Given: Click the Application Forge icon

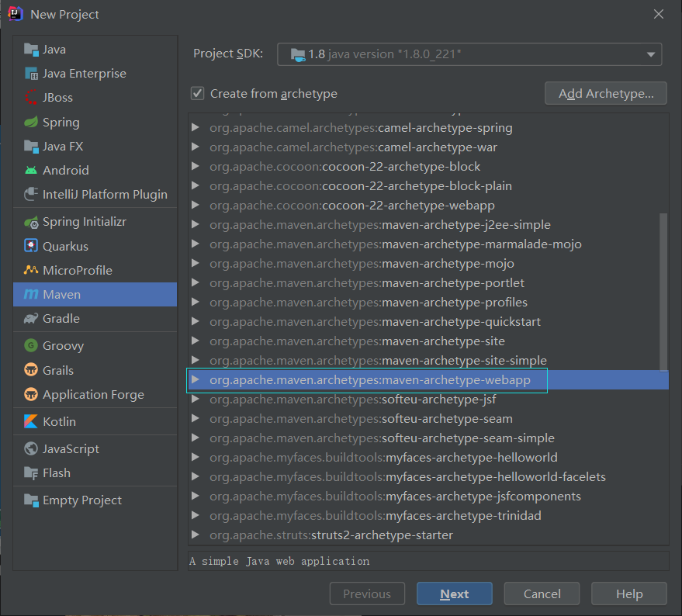Looking at the screenshot, I should coord(31,395).
